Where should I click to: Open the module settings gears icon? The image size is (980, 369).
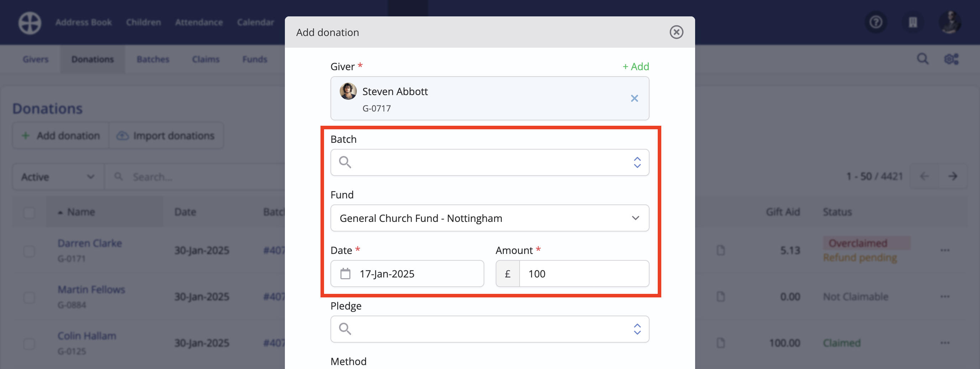coord(952,59)
